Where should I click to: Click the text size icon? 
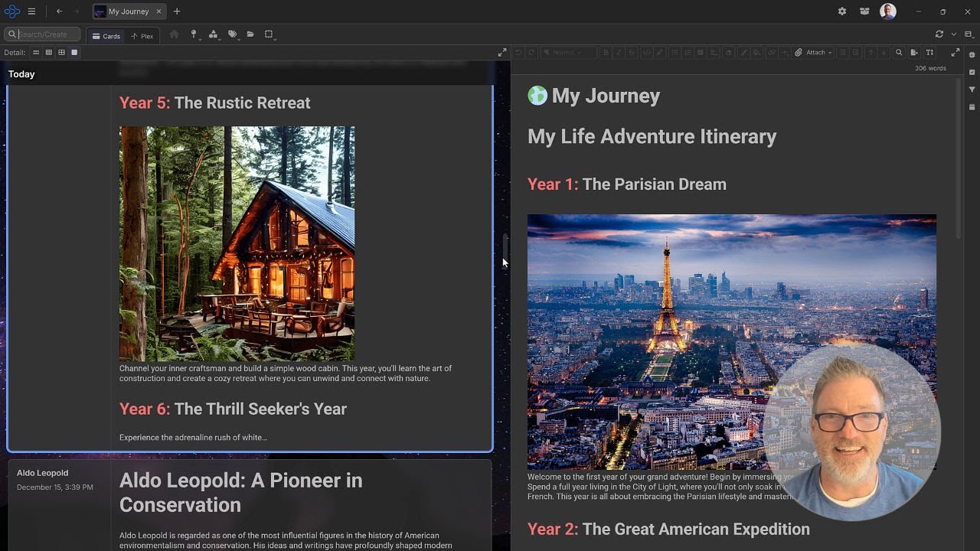click(x=929, y=53)
